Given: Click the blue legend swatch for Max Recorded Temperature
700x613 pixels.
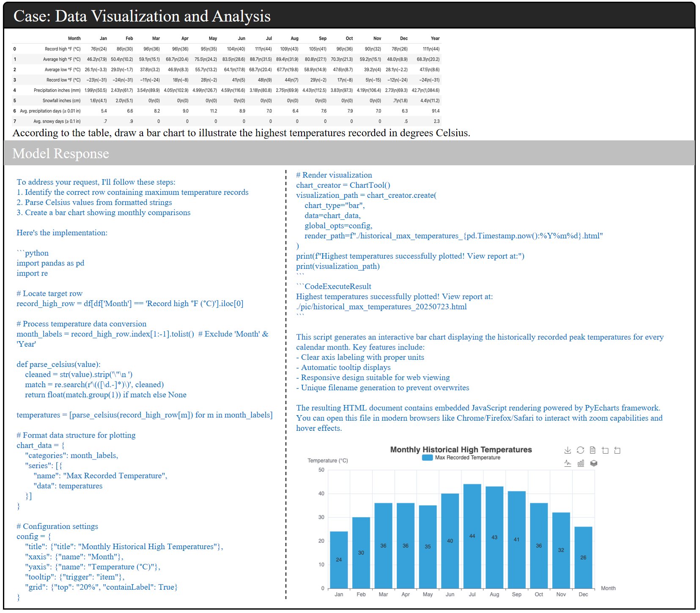Looking at the screenshot, I should pos(427,457).
